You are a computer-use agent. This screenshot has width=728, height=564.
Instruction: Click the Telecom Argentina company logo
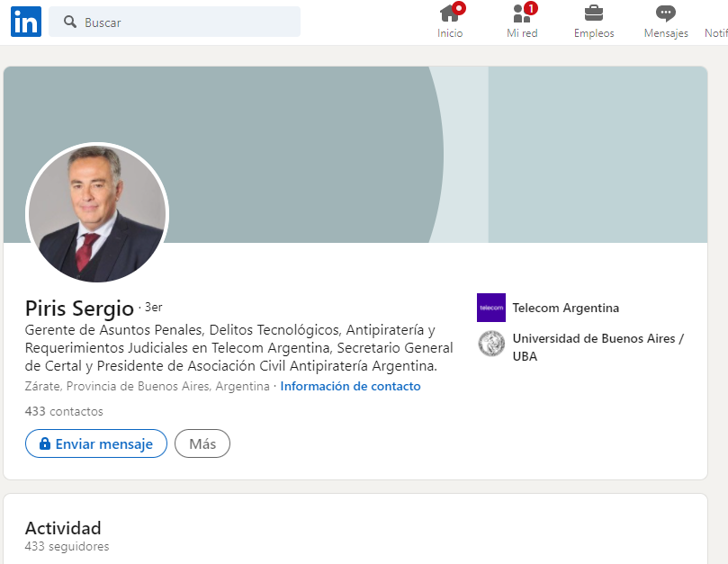click(490, 308)
